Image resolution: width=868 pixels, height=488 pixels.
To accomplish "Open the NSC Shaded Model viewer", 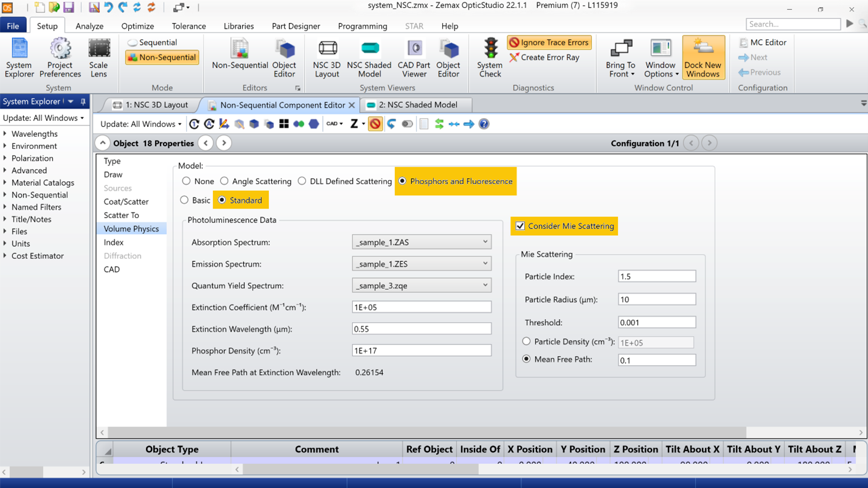I will point(369,58).
